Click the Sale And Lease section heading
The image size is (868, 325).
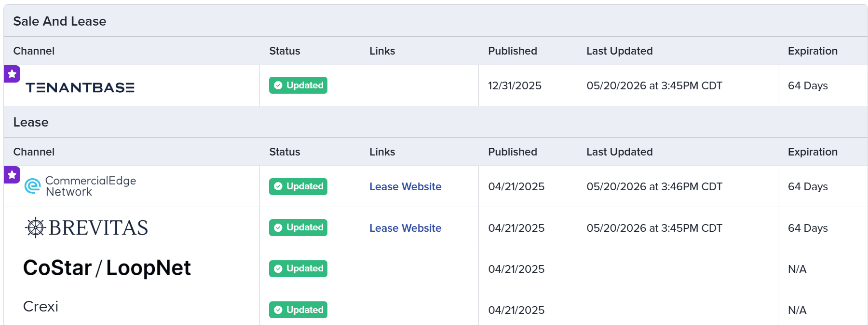(60, 21)
